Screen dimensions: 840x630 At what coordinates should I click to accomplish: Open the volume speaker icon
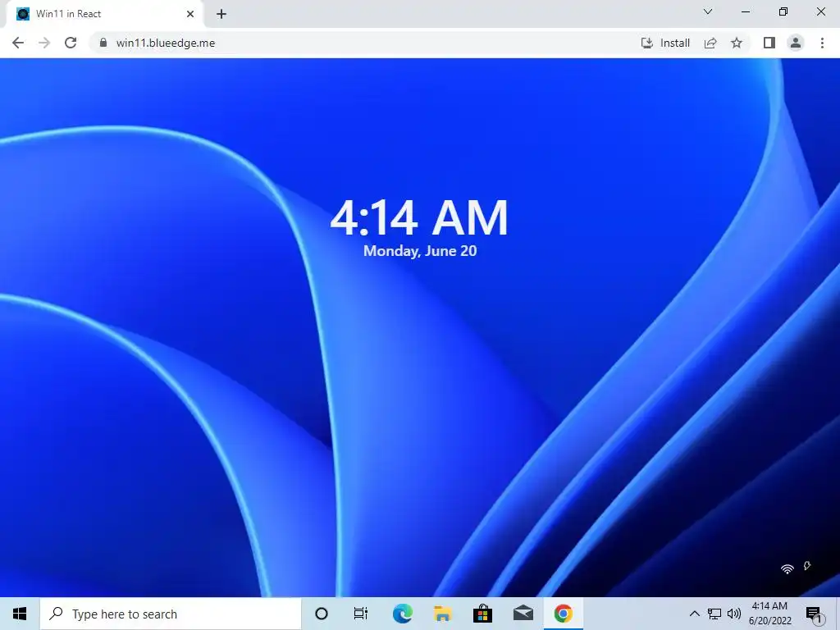click(734, 614)
